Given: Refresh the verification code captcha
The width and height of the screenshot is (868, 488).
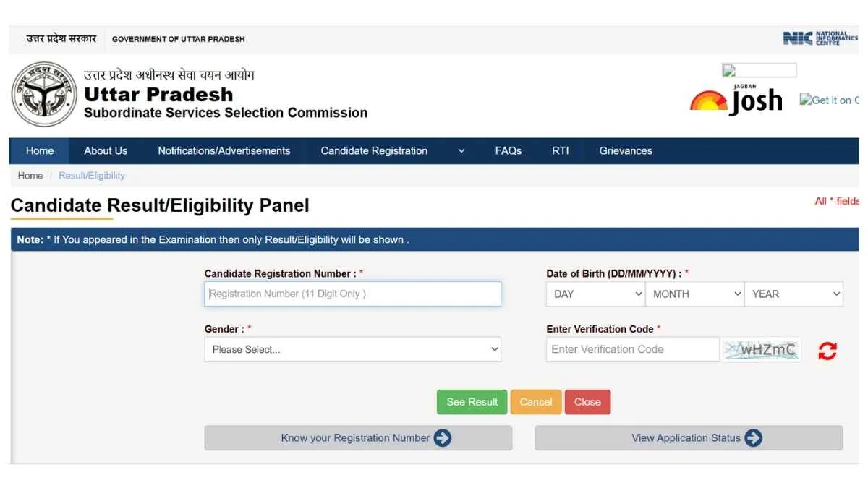Looking at the screenshot, I should [827, 351].
